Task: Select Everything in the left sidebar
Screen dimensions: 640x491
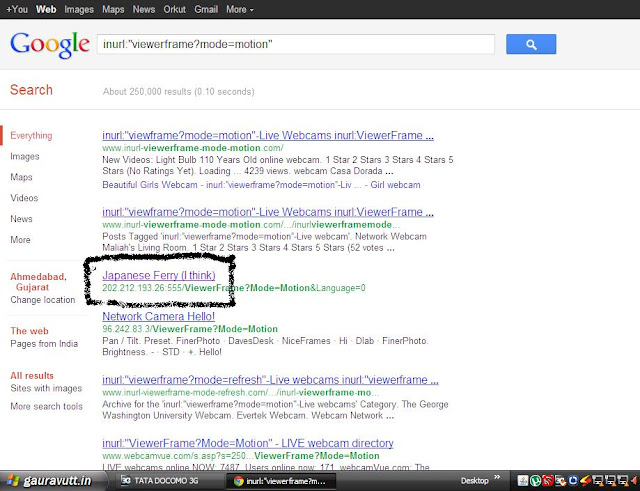Action: click(31, 136)
